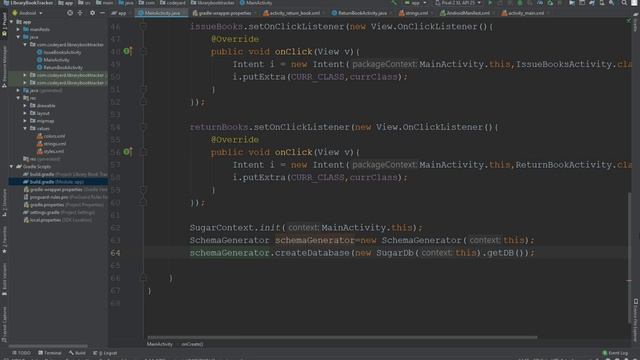This screenshot has width=640, height=360.
Task: Open the Build Variants side tab
Action: 4,280
